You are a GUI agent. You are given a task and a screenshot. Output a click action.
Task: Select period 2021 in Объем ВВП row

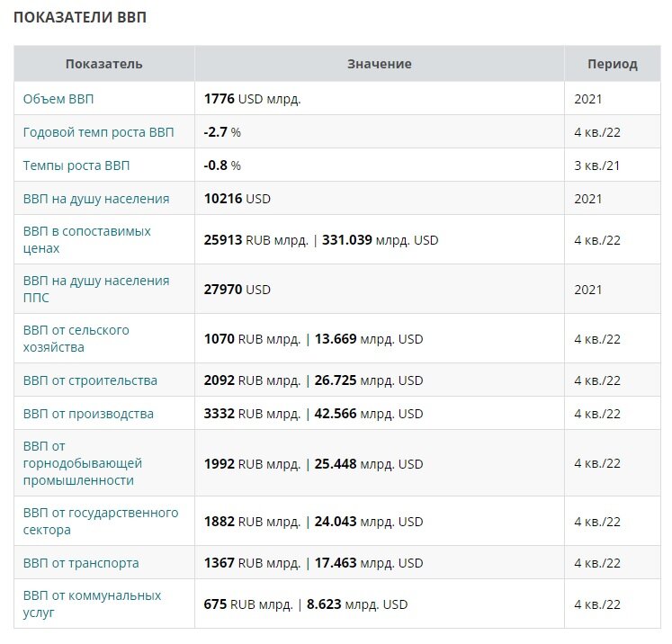pyautogui.click(x=588, y=99)
